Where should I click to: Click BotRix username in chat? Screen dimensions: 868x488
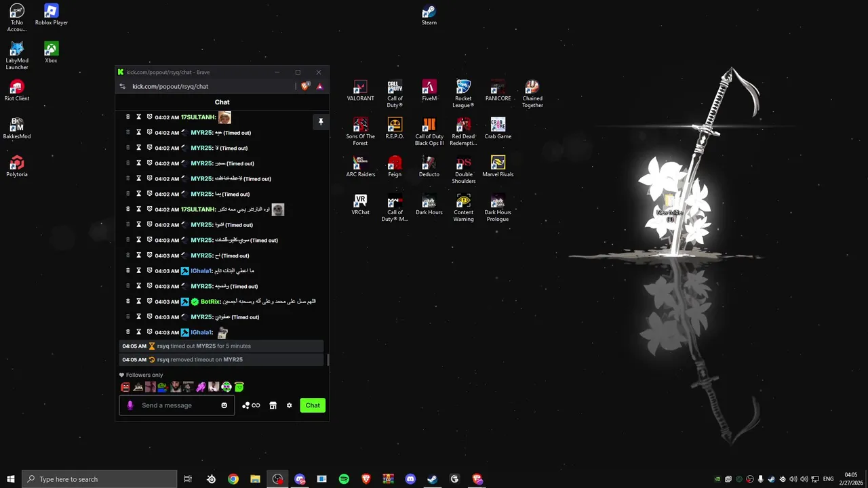[x=210, y=302]
